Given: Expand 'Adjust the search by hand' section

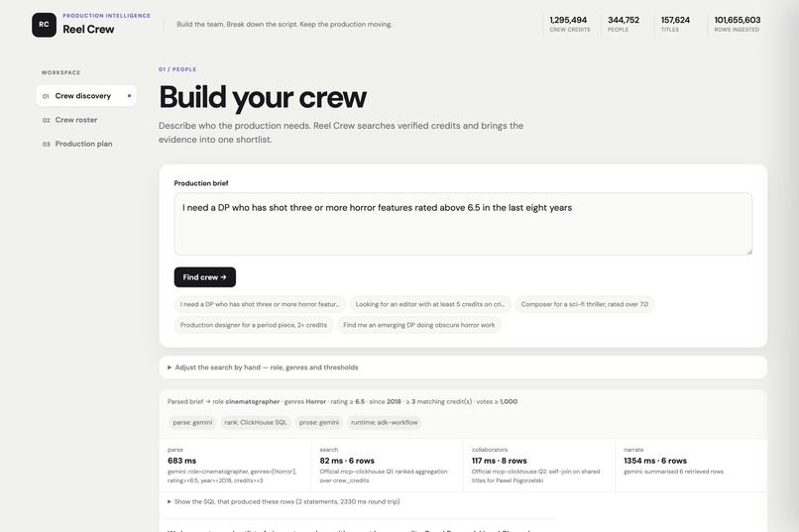Looking at the screenshot, I should tap(463, 368).
